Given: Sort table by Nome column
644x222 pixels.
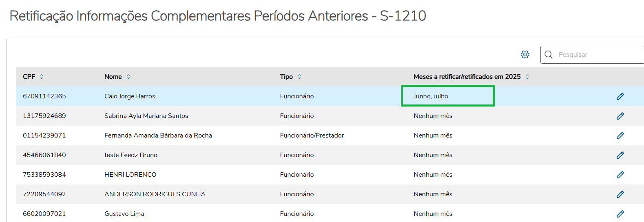Looking at the screenshot, I should coord(128,77).
